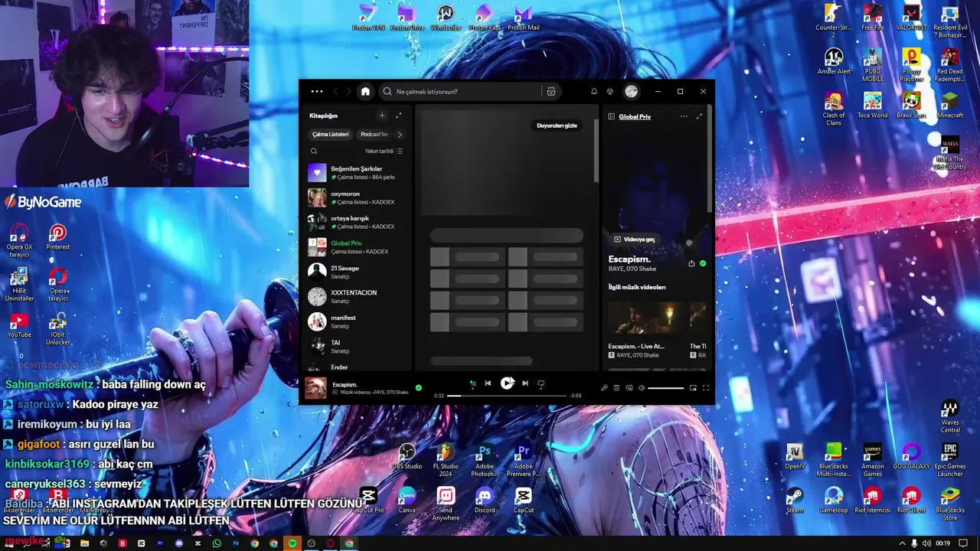Click the 'Duyuruları gizle' button
This screenshot has height=551, width=980.
click(x=557, y=126)
